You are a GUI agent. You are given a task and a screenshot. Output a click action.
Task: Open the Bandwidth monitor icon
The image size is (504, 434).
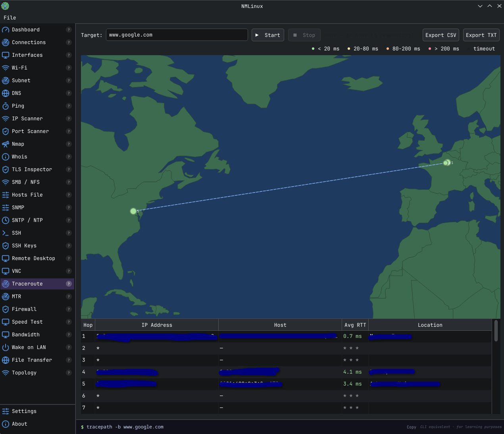[x=6, y=335]
